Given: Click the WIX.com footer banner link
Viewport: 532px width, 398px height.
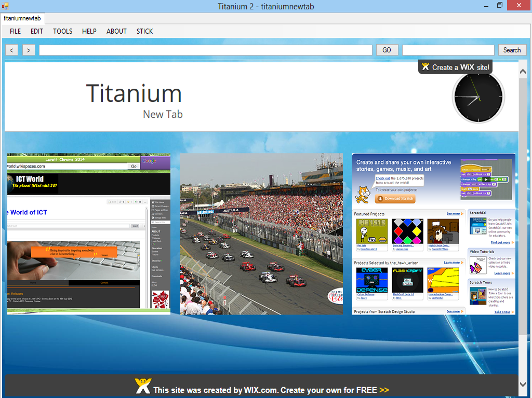Looking at the screenshot, I should click(x=271, y=390).
